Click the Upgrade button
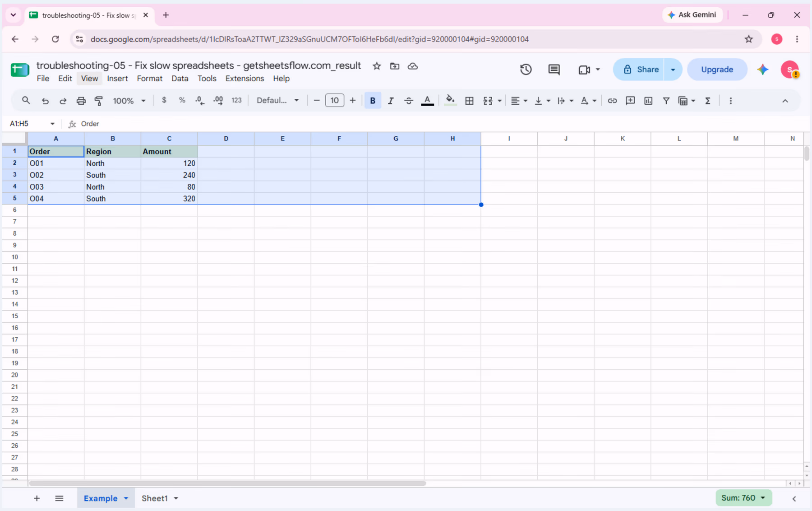The width and height of the screenshot is (812, 511). [x=717, y=70]
